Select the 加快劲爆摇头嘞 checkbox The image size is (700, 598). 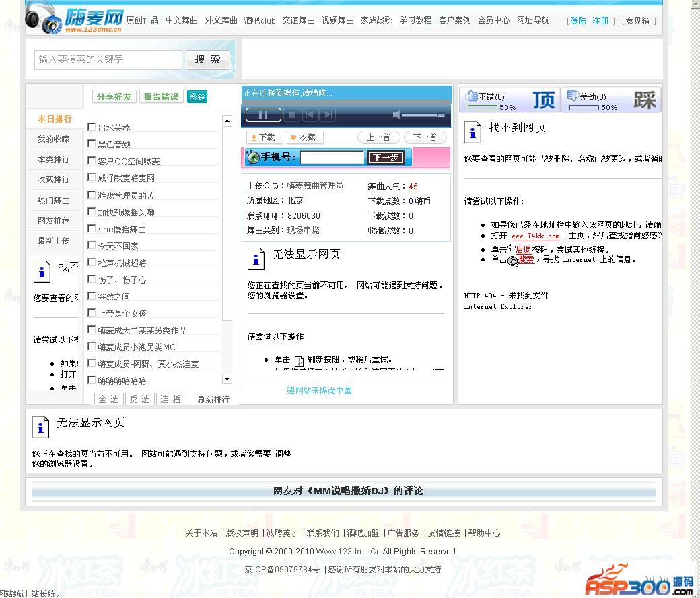point(92,211)
